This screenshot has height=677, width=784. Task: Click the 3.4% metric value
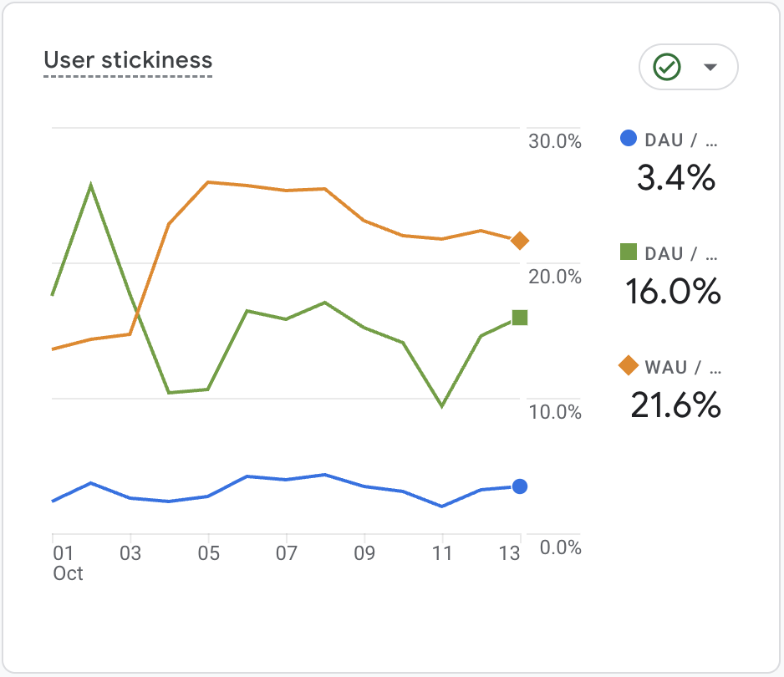coord(675,177)
